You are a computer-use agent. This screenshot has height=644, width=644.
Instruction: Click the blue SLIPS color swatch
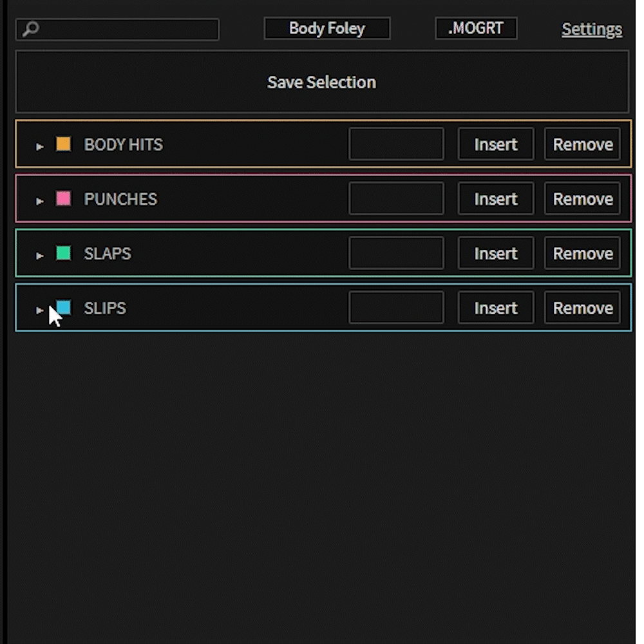63,308
